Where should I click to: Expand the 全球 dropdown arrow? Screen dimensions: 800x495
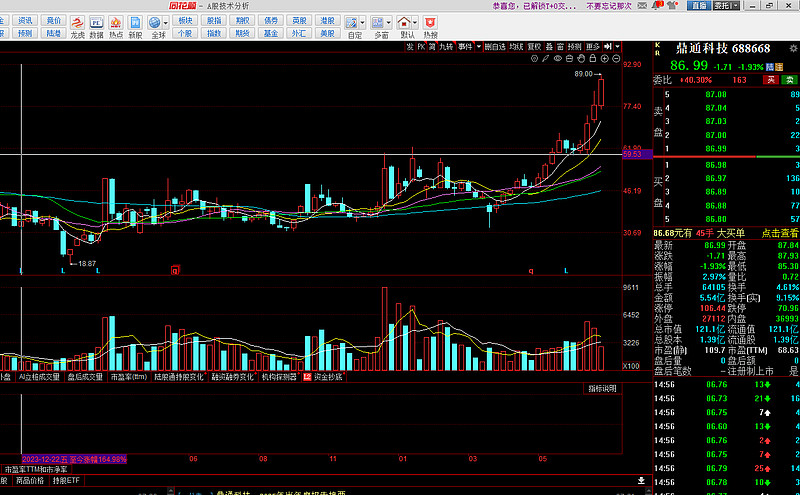(165, 23)
